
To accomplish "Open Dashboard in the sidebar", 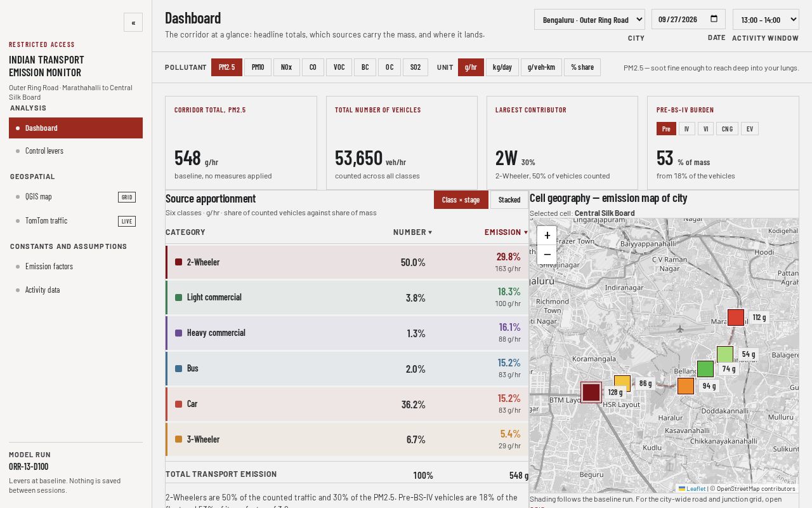I will pyautogui.click(x=75, y=128).
